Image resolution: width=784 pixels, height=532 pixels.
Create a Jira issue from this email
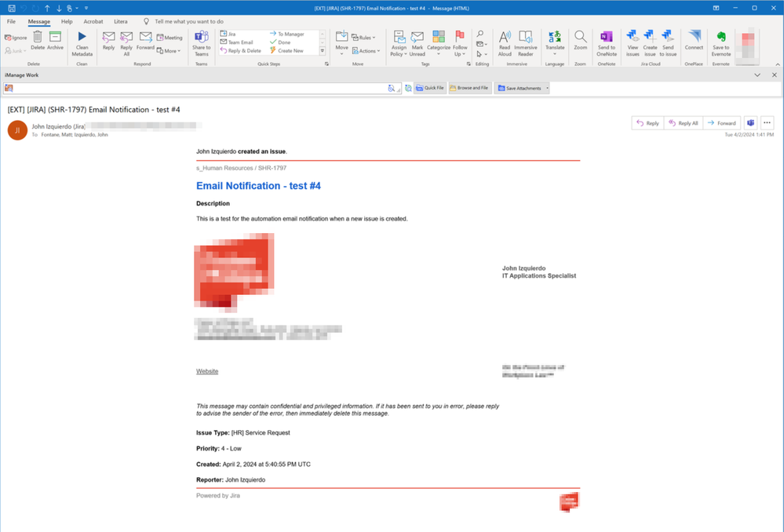(x=650, y=44)
